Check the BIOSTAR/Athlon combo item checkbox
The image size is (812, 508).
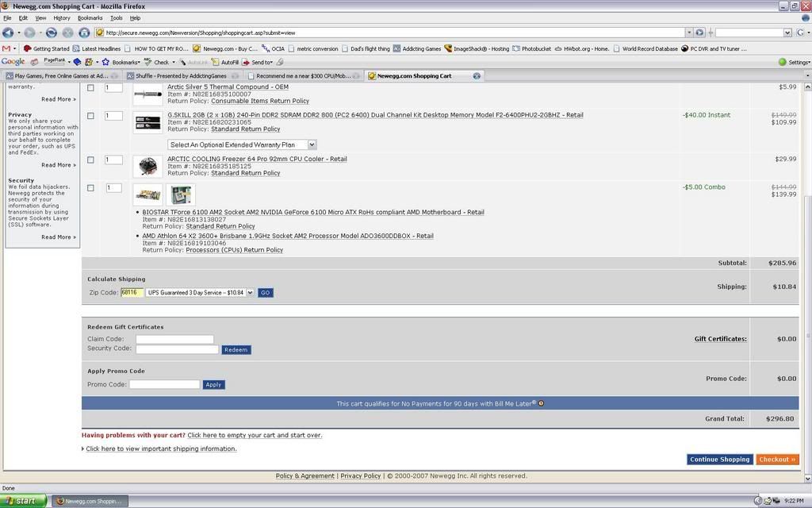point(90,188)
